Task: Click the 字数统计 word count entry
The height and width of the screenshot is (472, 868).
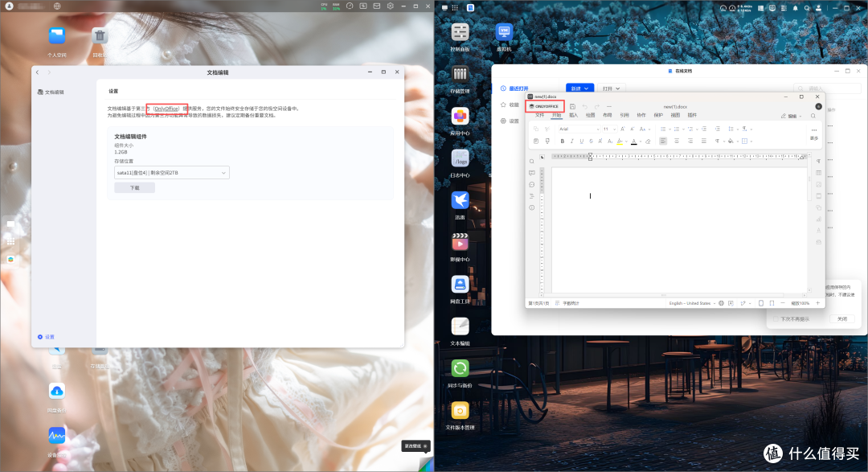Action: (x=571, y=303)
